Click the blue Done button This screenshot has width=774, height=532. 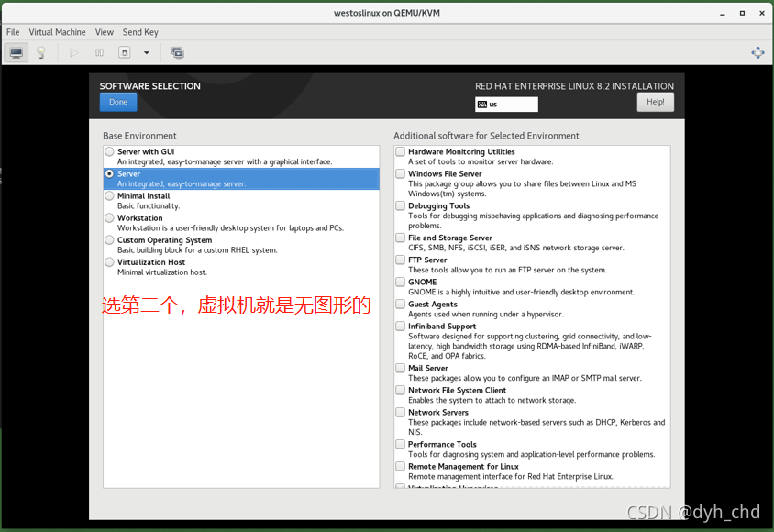(118, 102)
